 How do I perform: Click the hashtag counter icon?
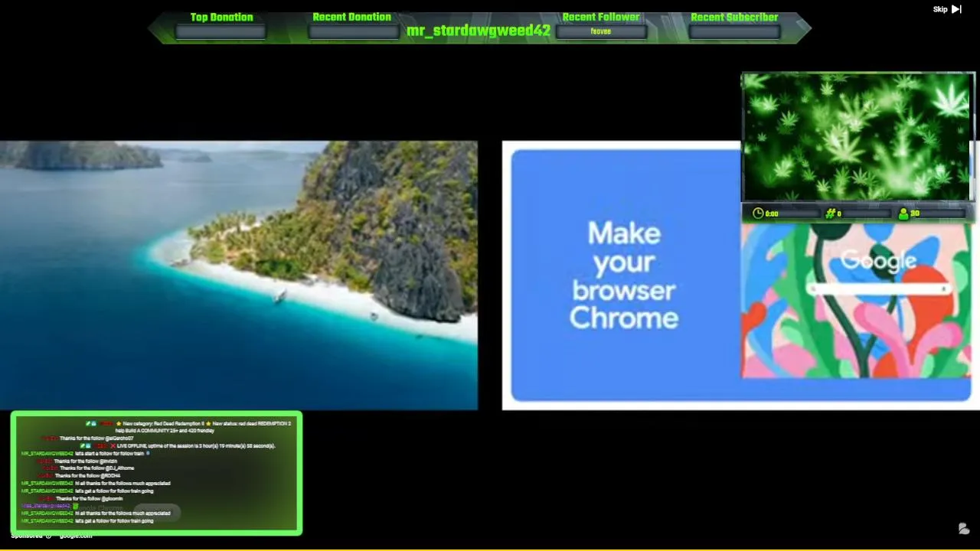[830, 214]
